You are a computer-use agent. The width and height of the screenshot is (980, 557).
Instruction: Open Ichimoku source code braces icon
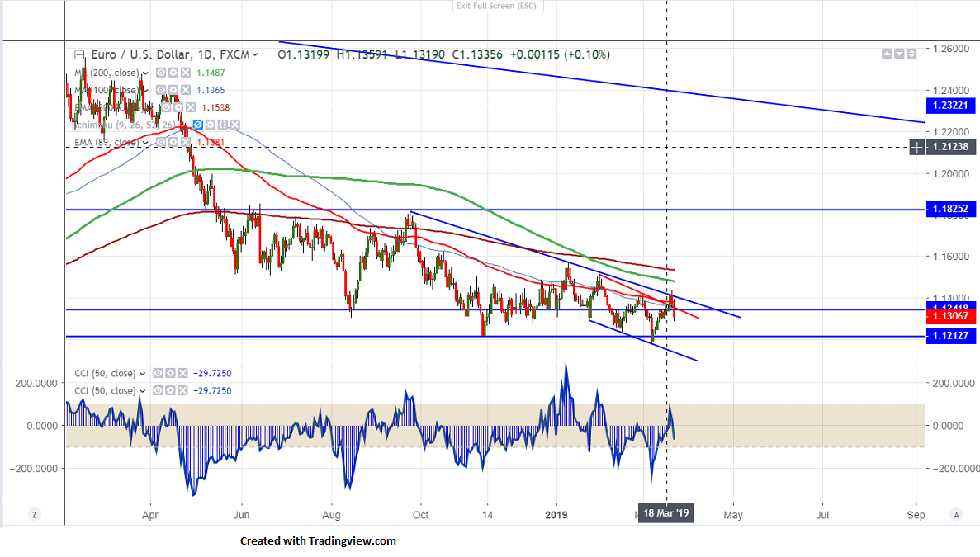(x=222, y=125)
